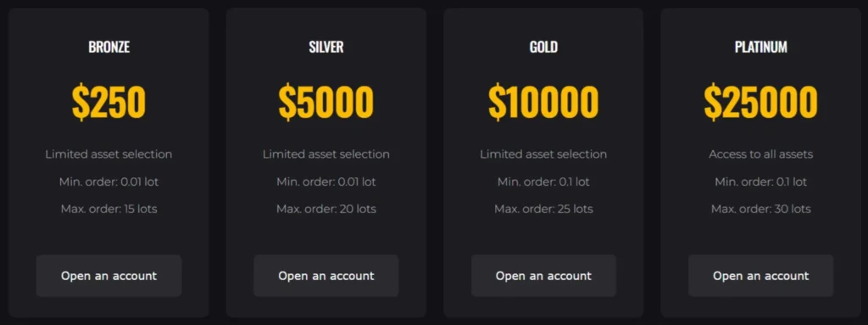Image resolution: width=868 pixels, height=325 pixels.
Task: Select the $25000 price label
Action: [x=760, y=102]
